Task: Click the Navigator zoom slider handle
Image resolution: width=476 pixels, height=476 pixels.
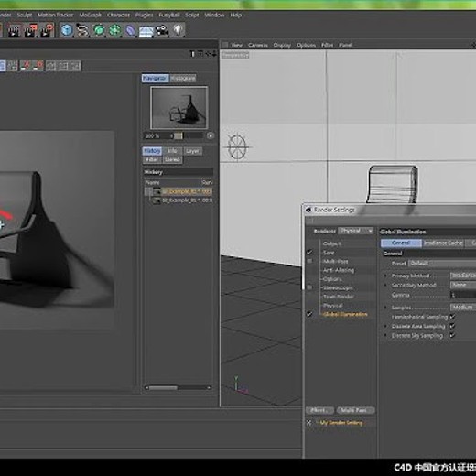Action: click(x=179, y=135)
